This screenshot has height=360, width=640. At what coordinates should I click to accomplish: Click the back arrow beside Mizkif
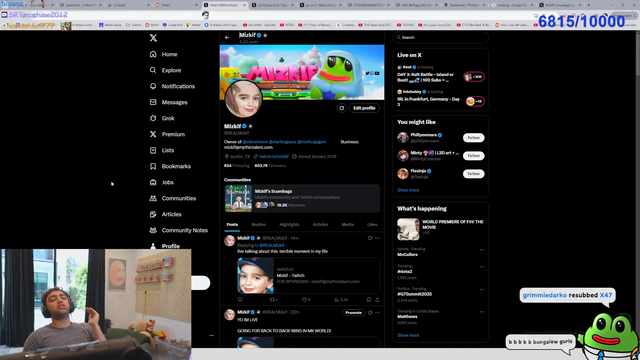pyautogui.click(x=227, y=38)
